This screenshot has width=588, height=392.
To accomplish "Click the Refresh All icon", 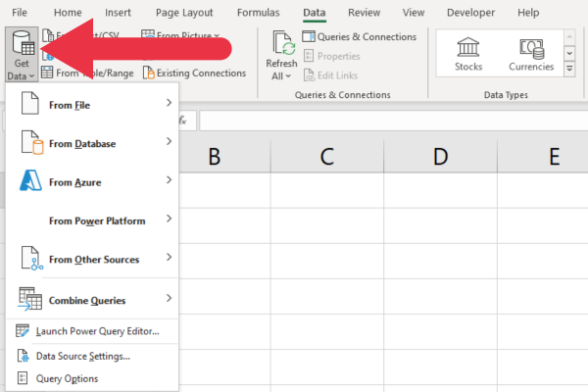I will (x=284, y=43).
